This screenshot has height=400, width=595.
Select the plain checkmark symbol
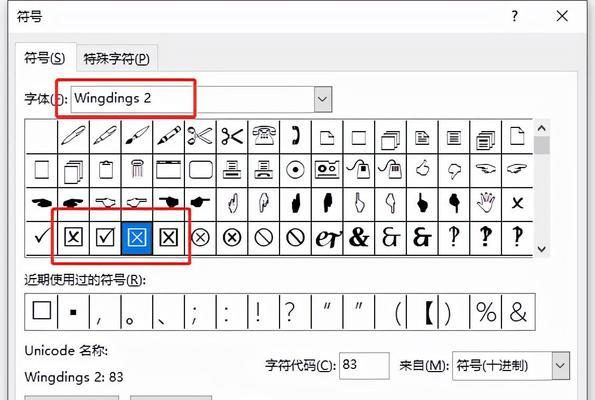pyautogui.click(x=41, y=238)
